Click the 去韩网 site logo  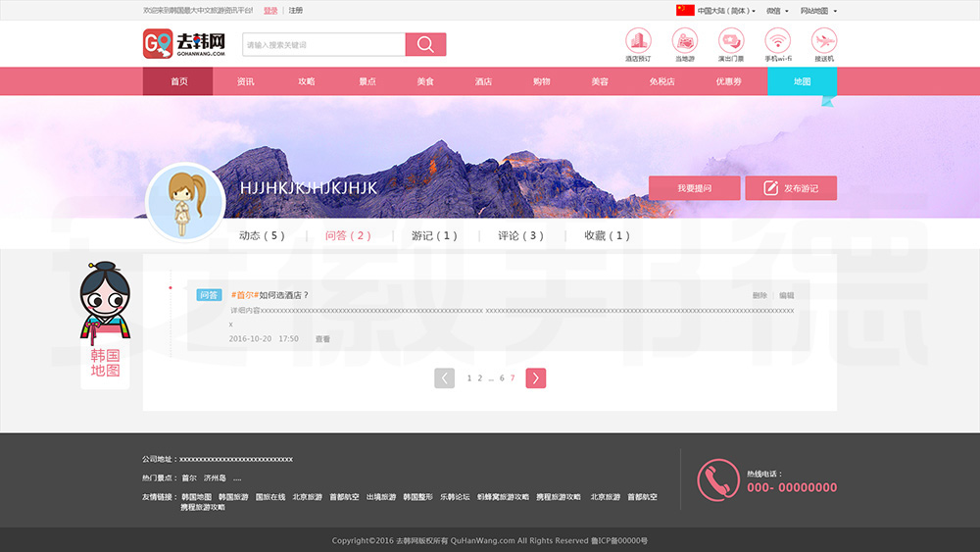pos(185,44)
